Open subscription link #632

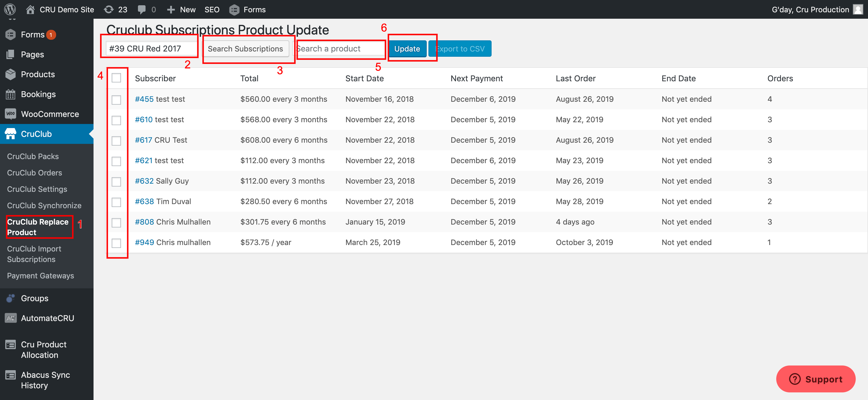click(x=144, y=181)
